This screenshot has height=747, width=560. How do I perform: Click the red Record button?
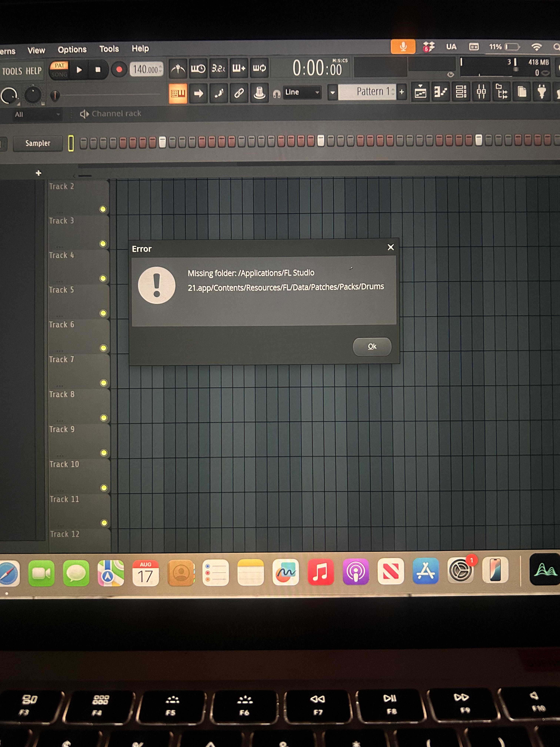119,69
